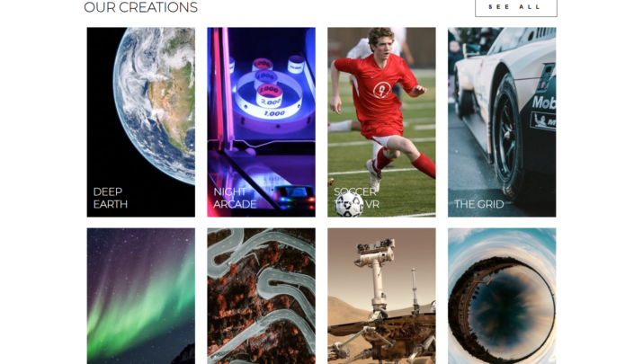Click the DEEP EARTH title text

pos(111,198)
